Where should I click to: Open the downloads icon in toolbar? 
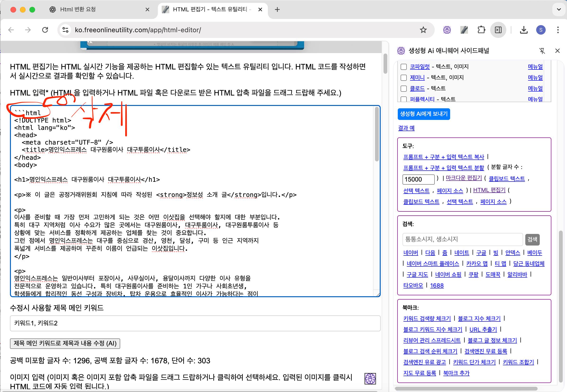point(524,30)
